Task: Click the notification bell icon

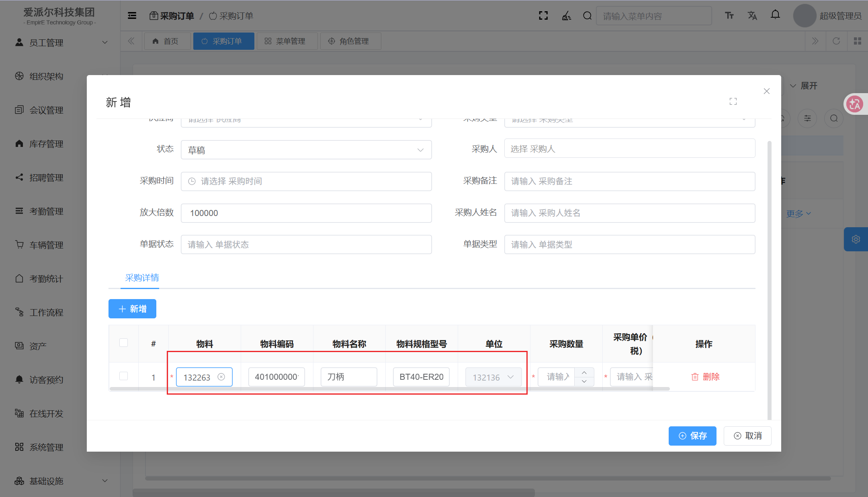Action: (x=775, y=15)
